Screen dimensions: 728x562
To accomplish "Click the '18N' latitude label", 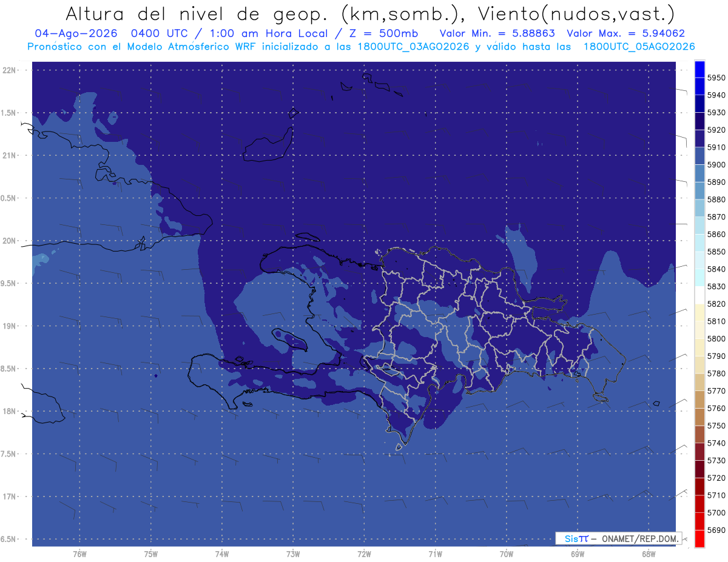I will tap(10, 411).
